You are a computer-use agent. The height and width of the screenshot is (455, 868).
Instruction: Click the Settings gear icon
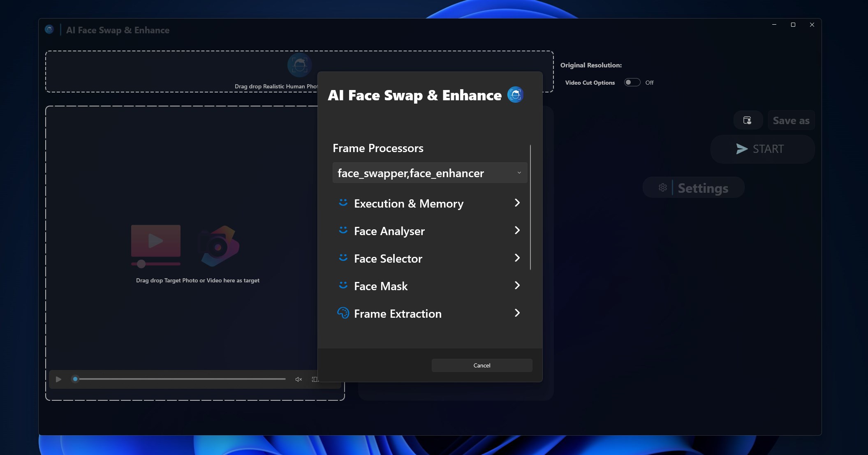coord(663,187)
